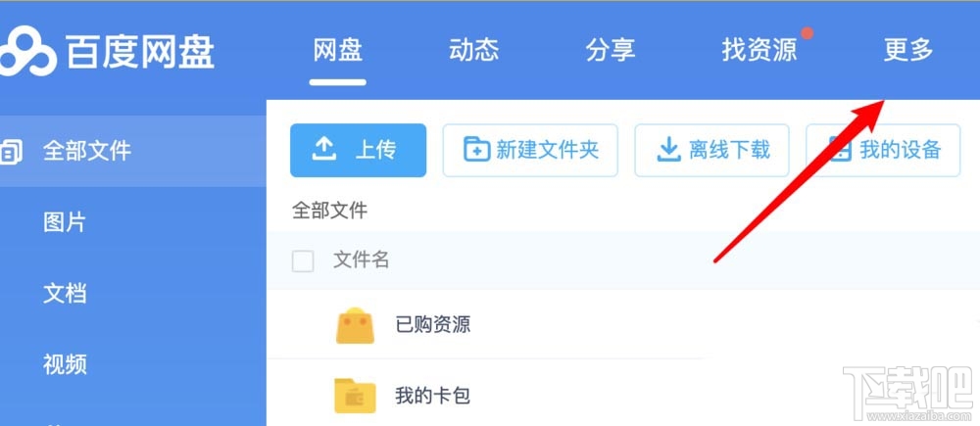Image resolution: width=980 pixels, height=426 pixels.
Task: Click the 百度网盘 title text
Action: (x=140, y=52)
